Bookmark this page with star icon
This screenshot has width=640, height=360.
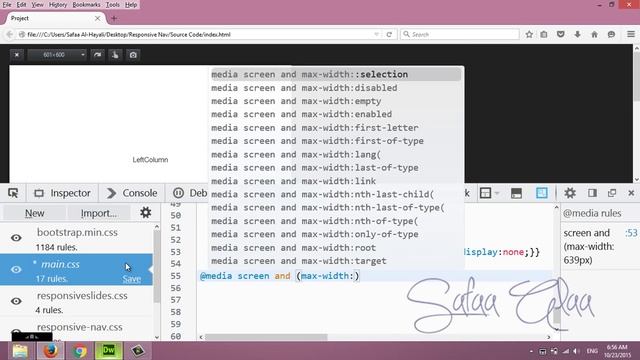click(x=529, y=35)
